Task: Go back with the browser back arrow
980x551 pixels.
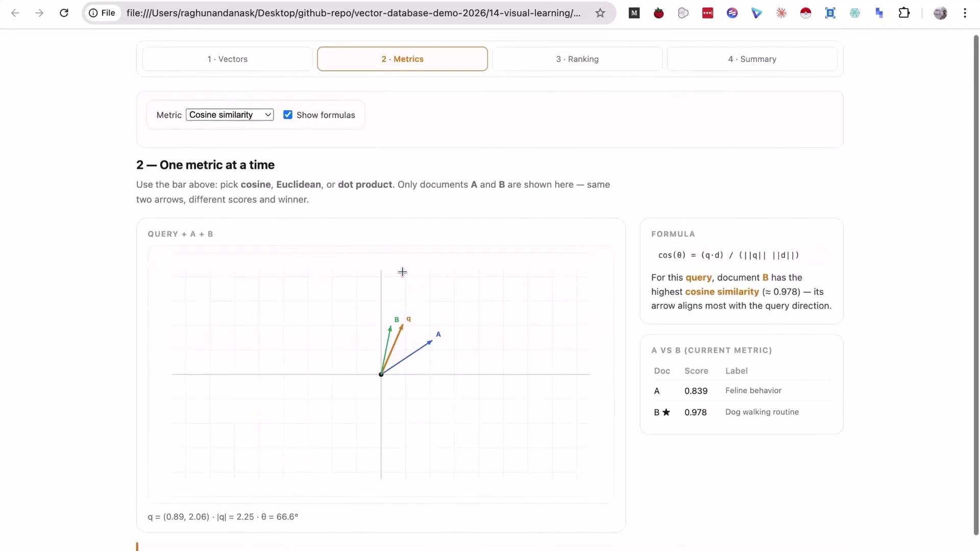Action: [x=15, y=13]
